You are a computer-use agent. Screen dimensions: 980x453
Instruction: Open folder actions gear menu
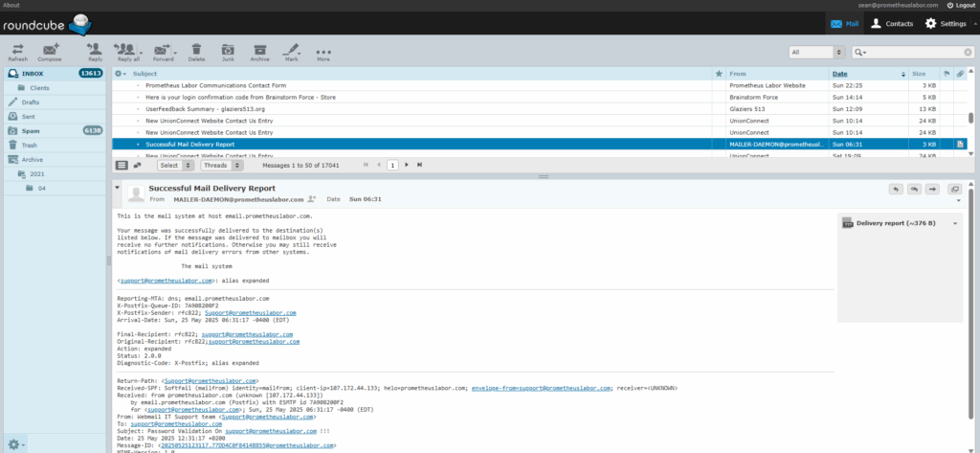(x=15, y=445)
